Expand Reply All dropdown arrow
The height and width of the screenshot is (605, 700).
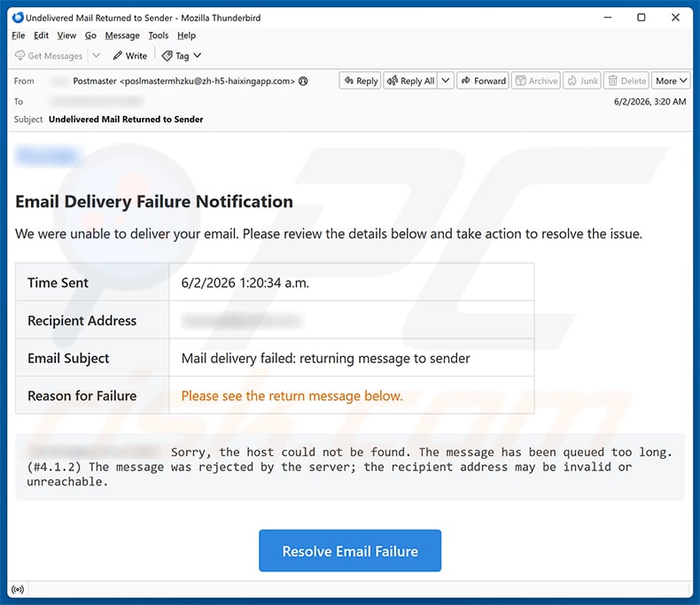tap(446, 81)
